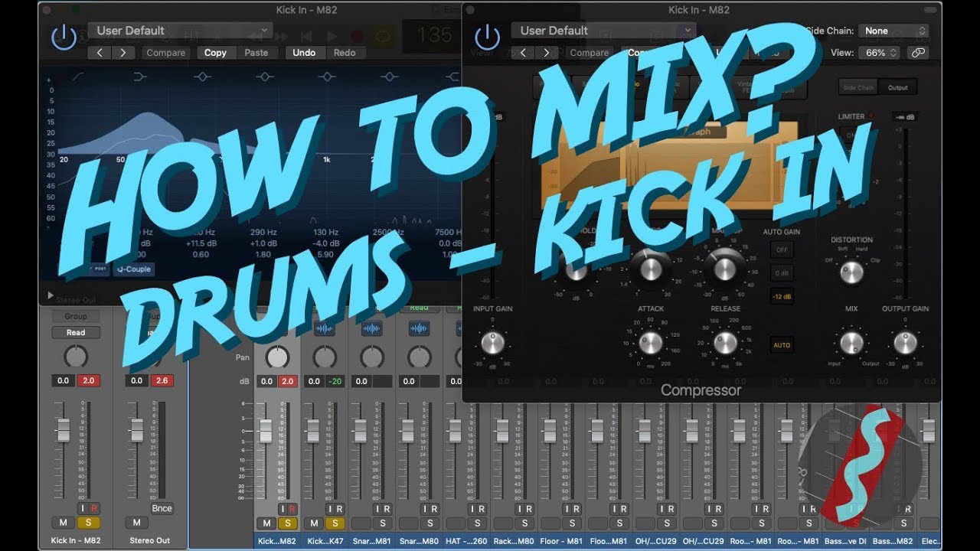Switch Compressor meter to Side Chain tab
The height and width of the screenshot is (551, 980).
tap(858, 87)
